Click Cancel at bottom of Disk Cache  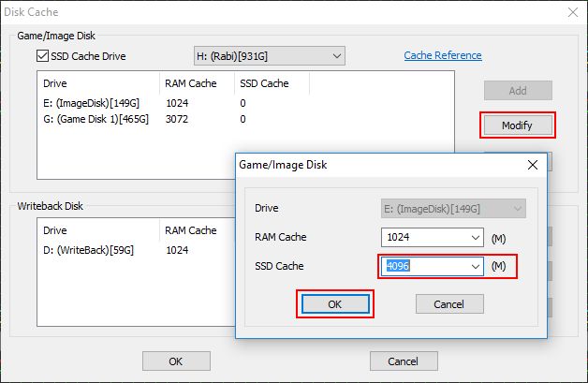tap(404, 361)
